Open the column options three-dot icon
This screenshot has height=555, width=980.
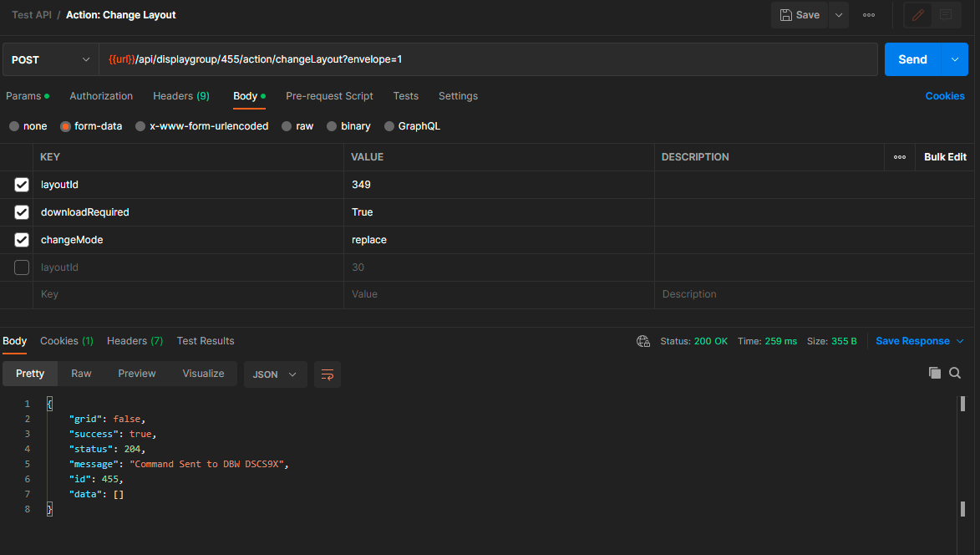(899, 157)
